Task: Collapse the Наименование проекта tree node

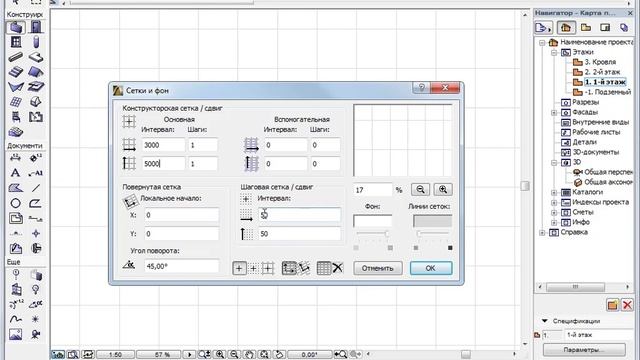Action: (542, 42)
